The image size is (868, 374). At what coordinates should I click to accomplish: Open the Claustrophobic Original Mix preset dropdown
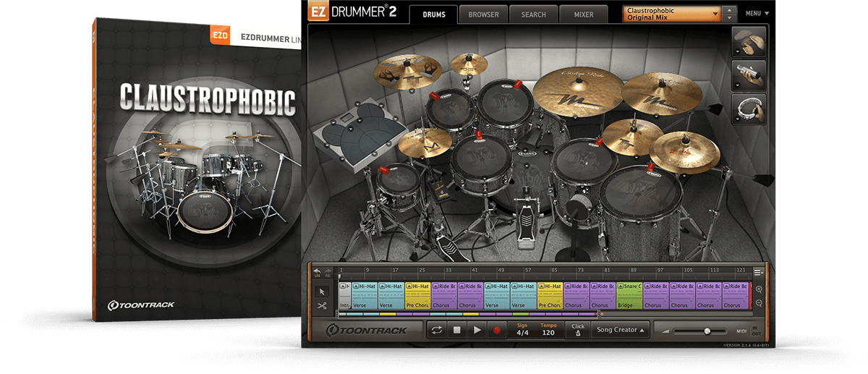[671, 14]
